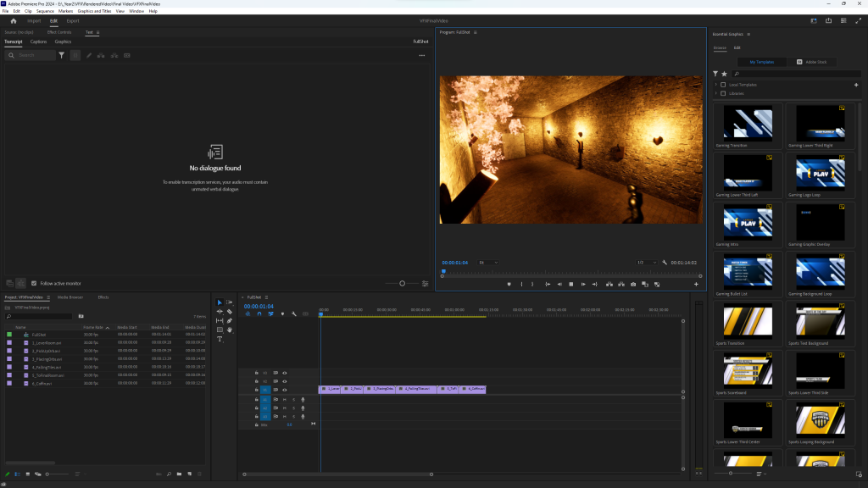Hide the V1 track output eye
868x488 pixels.
click(x=285, y=390)
